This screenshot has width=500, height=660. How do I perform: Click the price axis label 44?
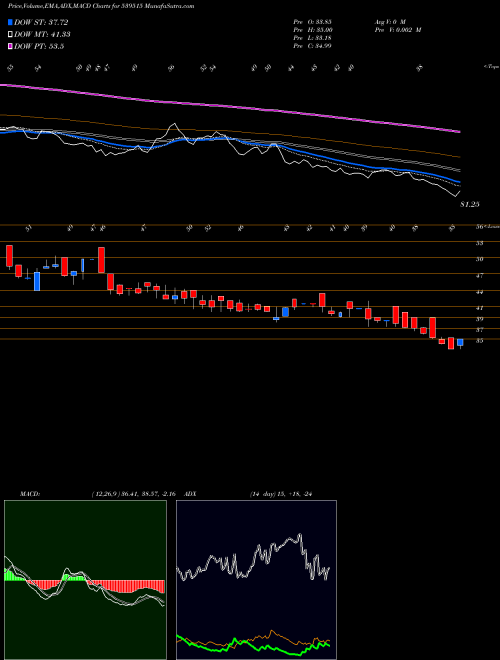coord(479,292)
